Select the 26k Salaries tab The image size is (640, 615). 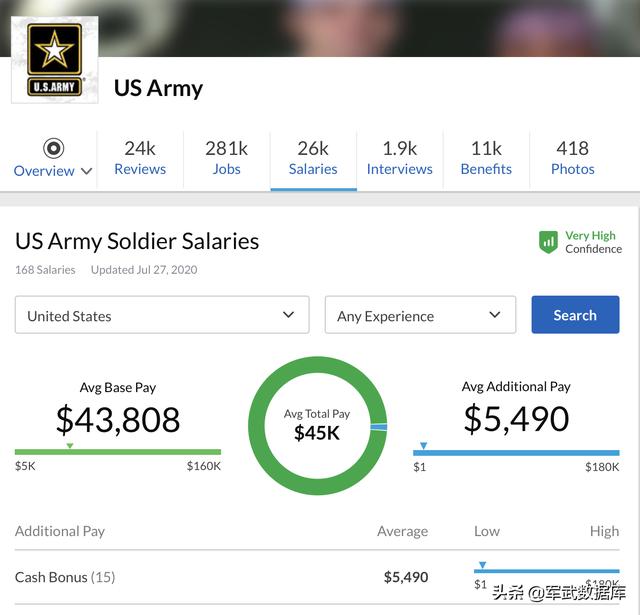tap(313, 158)
